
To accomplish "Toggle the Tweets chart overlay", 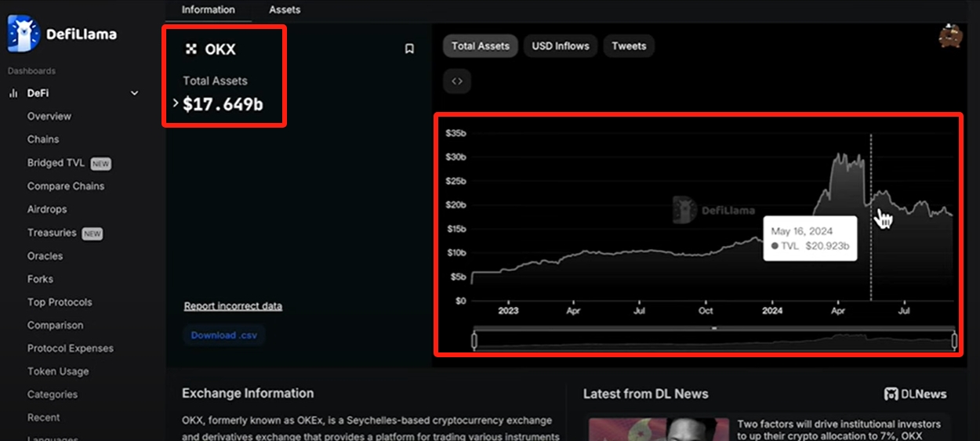I will pyautogui.click(x=629, y=46).
